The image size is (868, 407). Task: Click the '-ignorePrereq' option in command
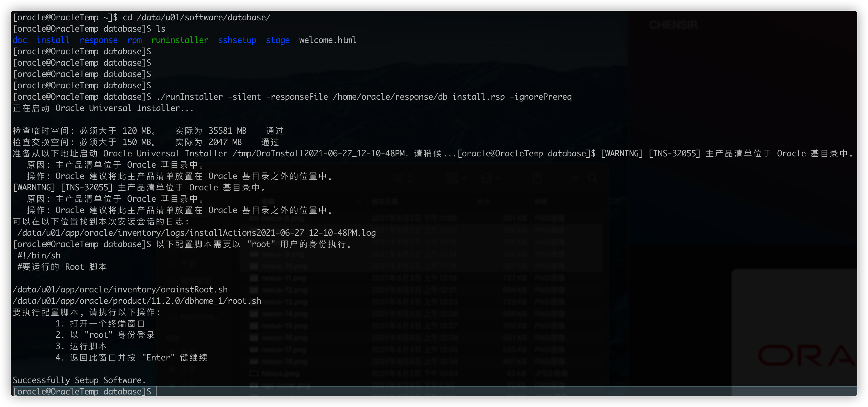coord(540,97)
